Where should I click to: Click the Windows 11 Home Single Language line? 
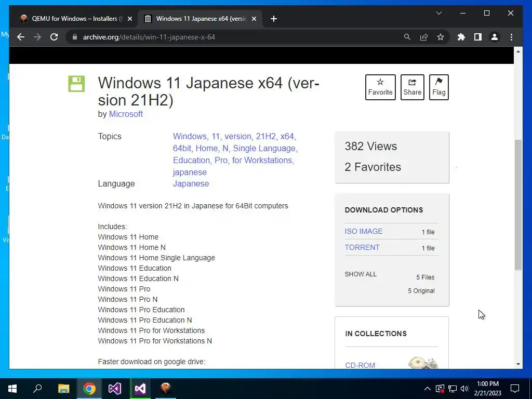click(x=156, y=258)
